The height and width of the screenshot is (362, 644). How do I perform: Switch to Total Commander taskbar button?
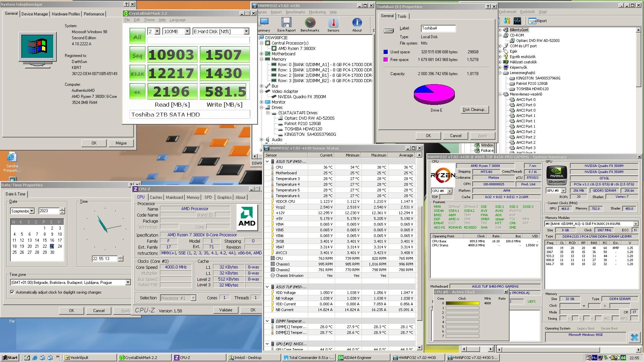[x=309, y=358]
